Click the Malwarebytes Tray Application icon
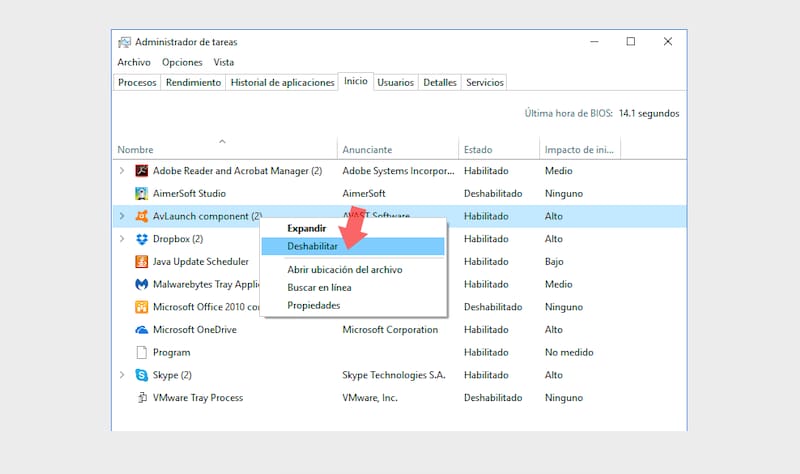This screenshot has height=474, width=800. pyautogui.click(x=141, y=284)
